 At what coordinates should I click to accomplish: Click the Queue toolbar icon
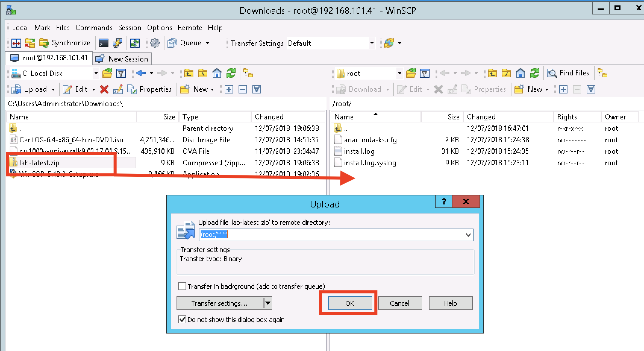172,43
